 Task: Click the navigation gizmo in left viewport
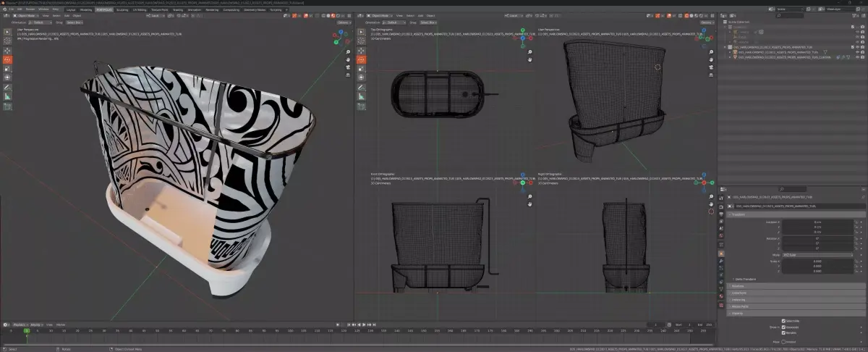pos(340,38)
